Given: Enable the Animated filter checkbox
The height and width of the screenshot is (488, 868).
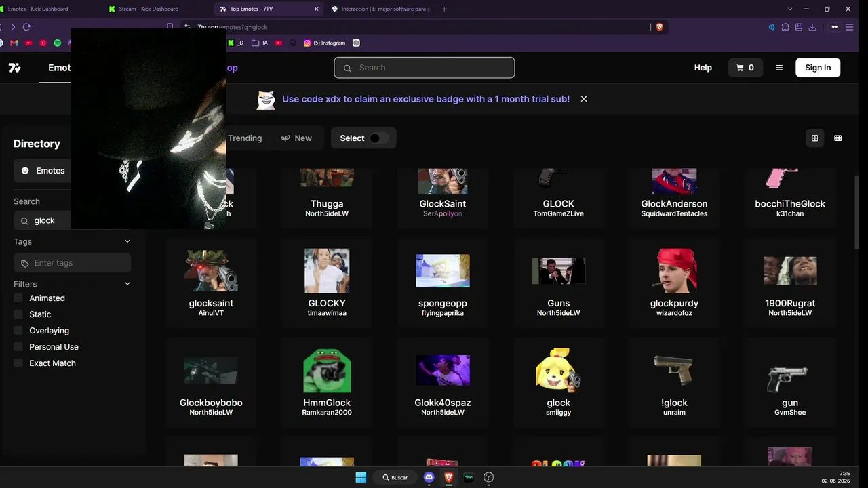Looking at the screenshot, I should pos(18,298).
